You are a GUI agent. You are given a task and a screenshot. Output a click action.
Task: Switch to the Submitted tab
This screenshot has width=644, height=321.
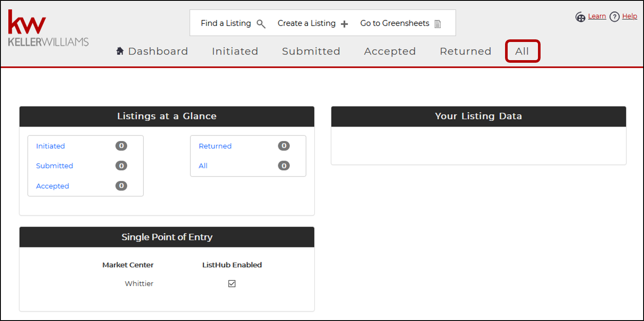(x=311, y=51)
